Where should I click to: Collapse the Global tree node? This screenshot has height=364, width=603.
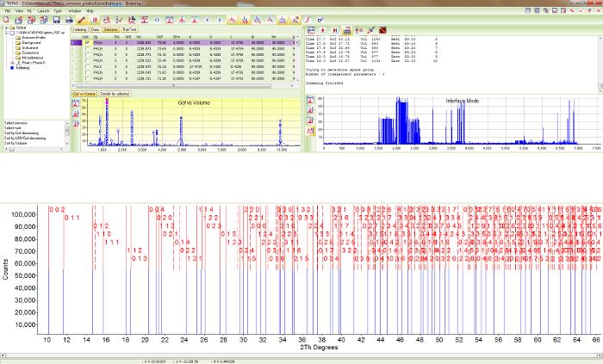tap(5, 29)
